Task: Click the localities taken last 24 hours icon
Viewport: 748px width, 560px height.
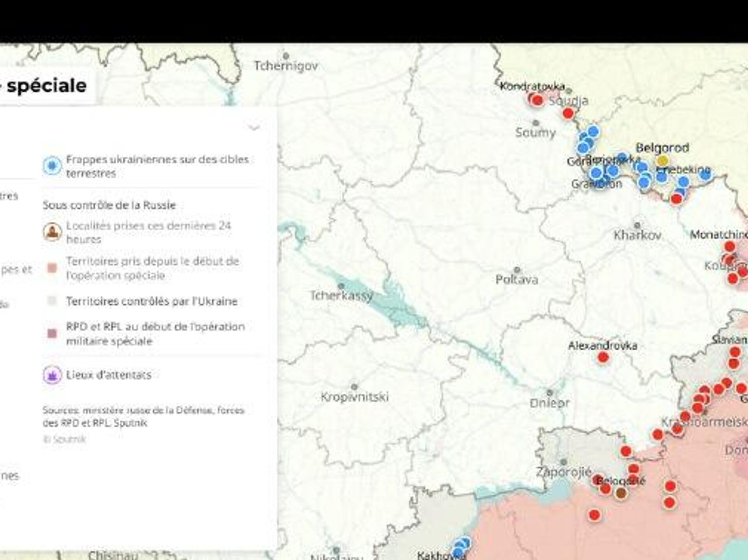Action: point(52,232)
